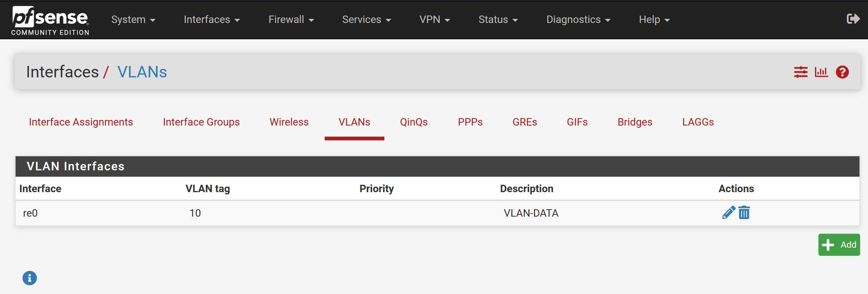This screenshot has height=294, width=868.
Task: Expand the Firewall dropdown menu
Action: [x=291, y=19]
